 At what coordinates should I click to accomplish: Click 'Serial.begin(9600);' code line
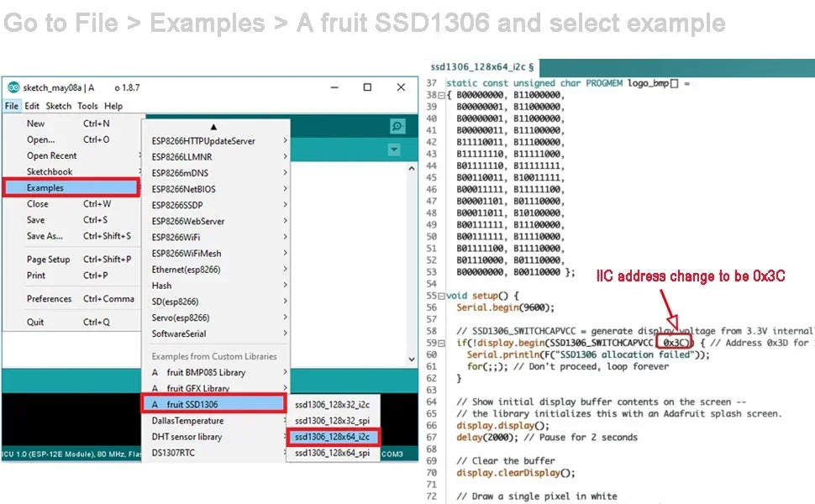coord(505,307)
